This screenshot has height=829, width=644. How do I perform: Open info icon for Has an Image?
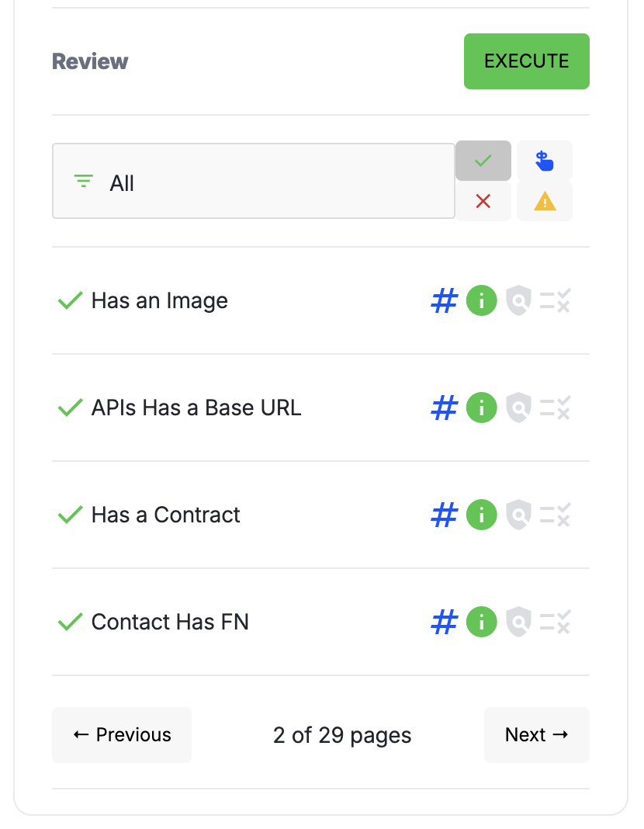pos(481,300)
